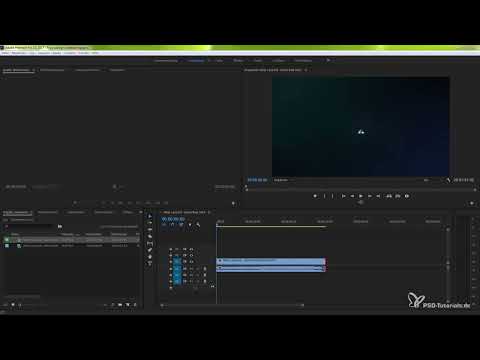The height and width of the screenshot is (360, 480).
Task: Open timeline display settings wrench
Action: tap(198, 225)
